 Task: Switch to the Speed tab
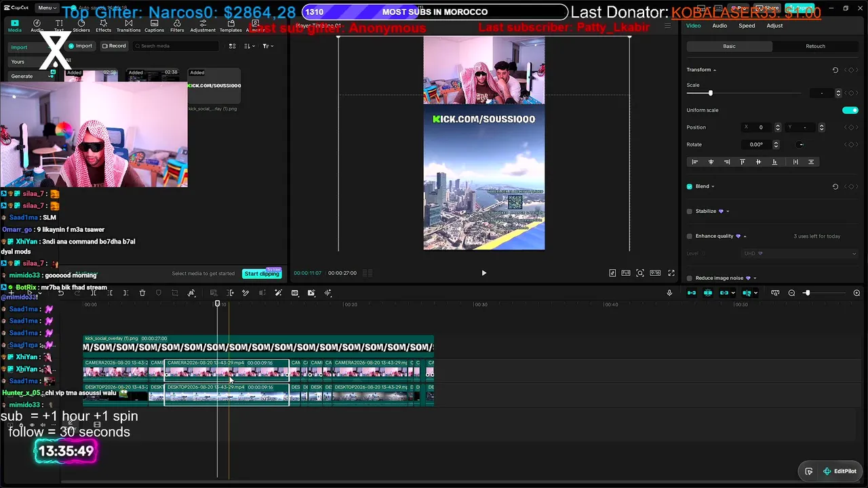point(747,26)
